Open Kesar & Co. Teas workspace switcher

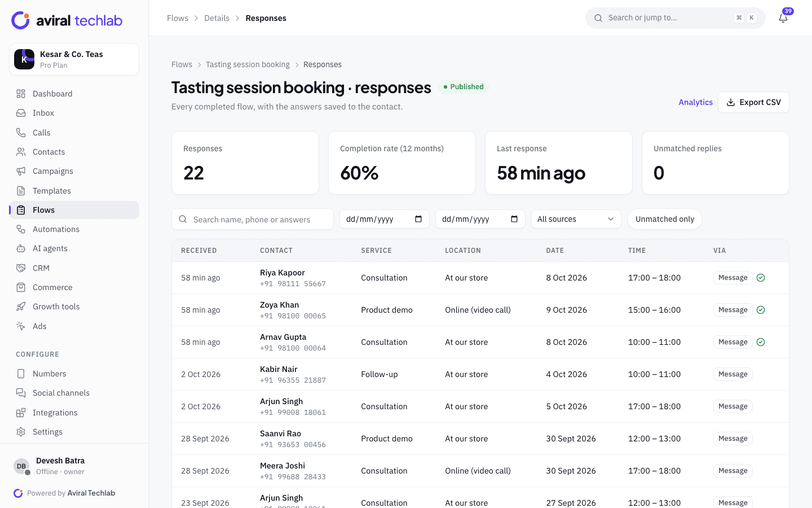(x=74, y=59)
